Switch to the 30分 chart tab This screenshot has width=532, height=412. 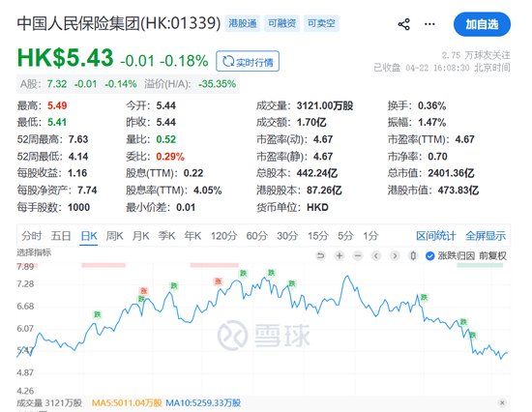pos(287,236)
